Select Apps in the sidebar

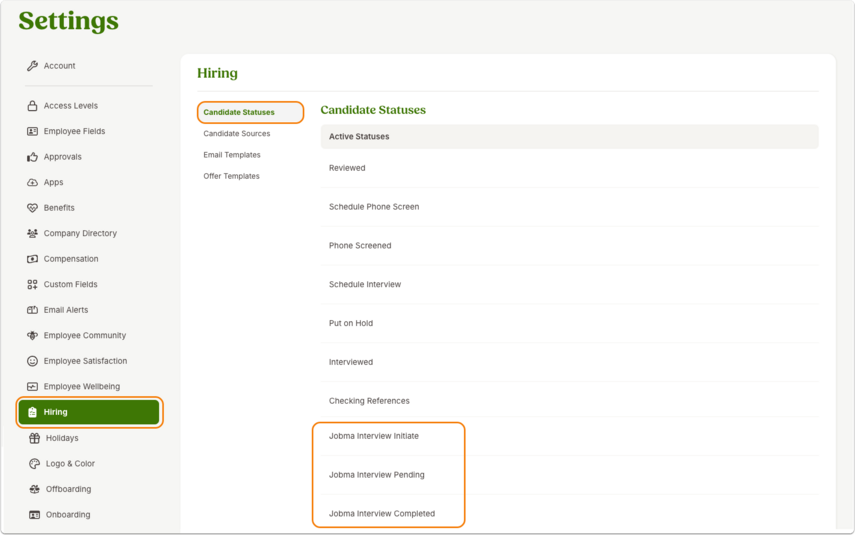[x=53, y=182]
